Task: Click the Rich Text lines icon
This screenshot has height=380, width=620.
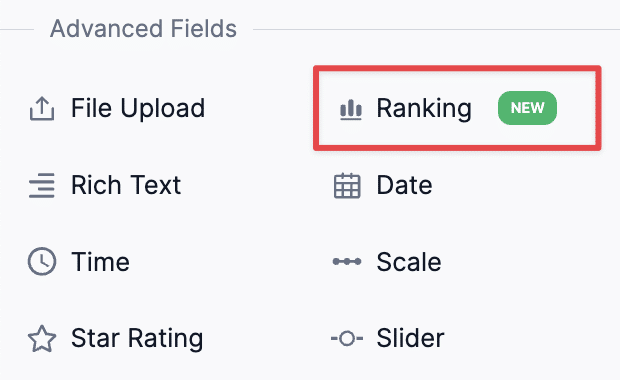Action: click(x=42, y=185)
